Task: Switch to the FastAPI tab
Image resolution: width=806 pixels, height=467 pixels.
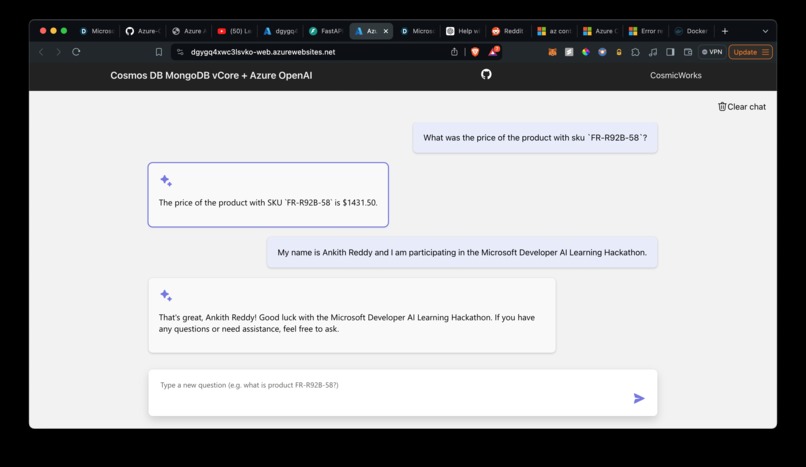Action: point(326,31)
